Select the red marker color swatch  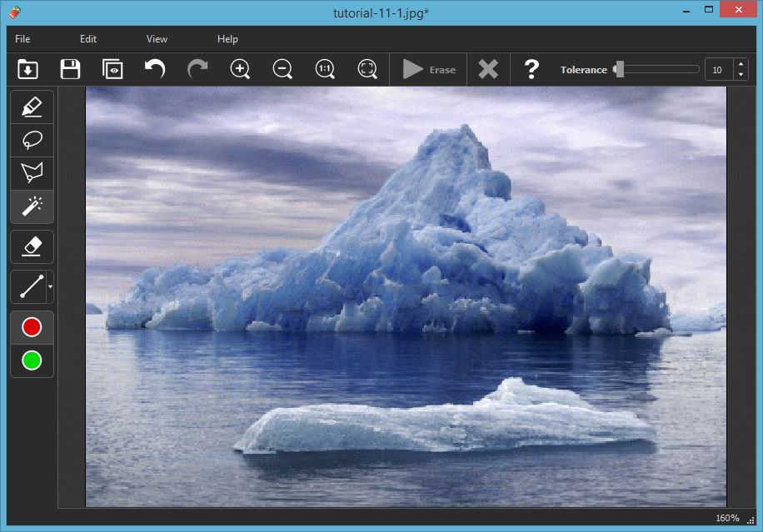click(x=31, y=326)
